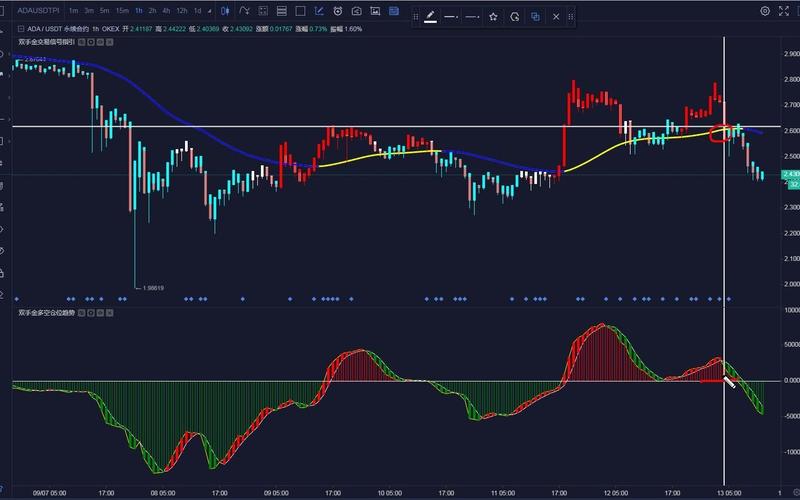Select the 1m timeframe button
The width and height of the screenshot is (800, 500).
74,11
